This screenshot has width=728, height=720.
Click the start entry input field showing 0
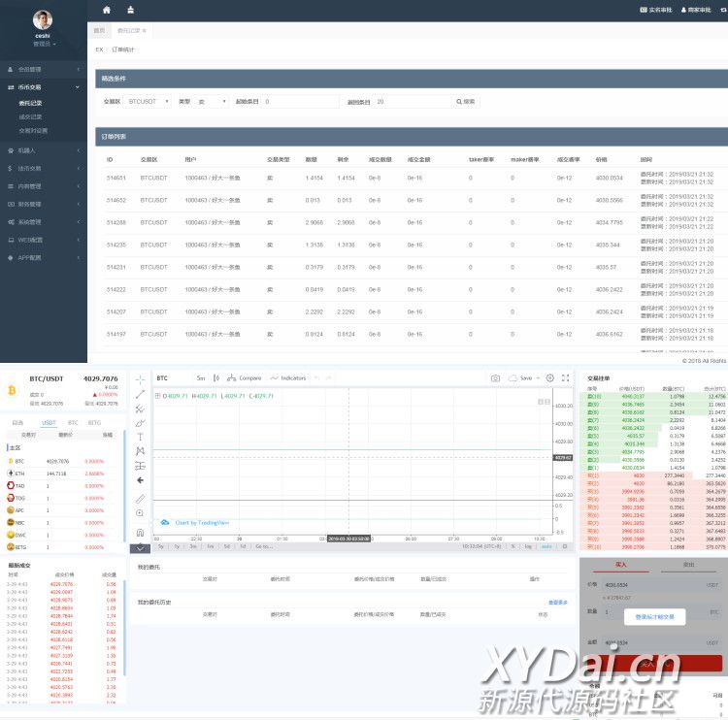coord(300,101)
